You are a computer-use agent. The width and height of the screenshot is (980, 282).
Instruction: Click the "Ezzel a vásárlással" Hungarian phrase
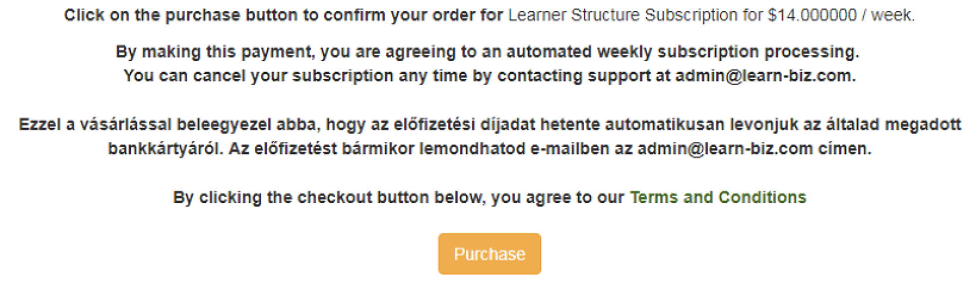95,124
